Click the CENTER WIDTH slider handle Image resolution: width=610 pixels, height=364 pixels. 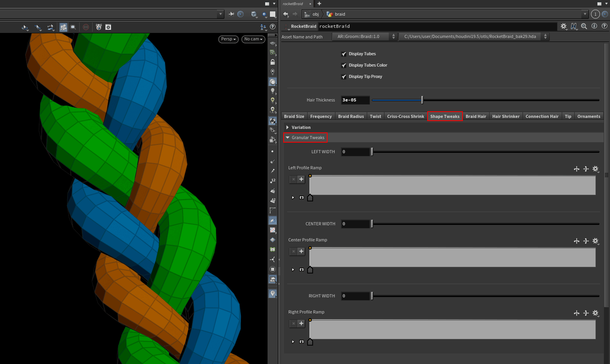click(372, 224)
